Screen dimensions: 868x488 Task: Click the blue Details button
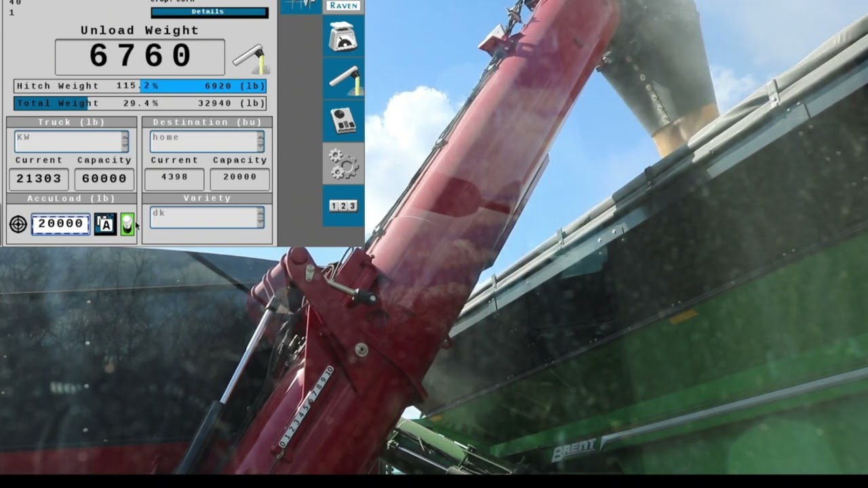[x=209, y=12]
